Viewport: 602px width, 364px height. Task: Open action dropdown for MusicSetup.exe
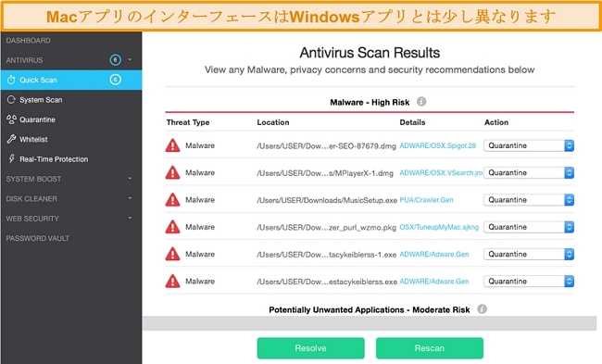point(529,200)
